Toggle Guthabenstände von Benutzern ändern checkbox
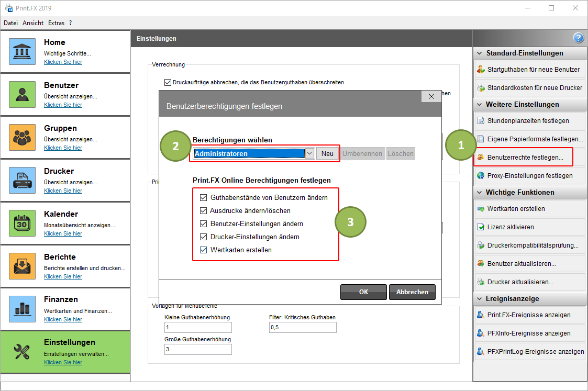 pyautogui.click(x=204, y=197)
